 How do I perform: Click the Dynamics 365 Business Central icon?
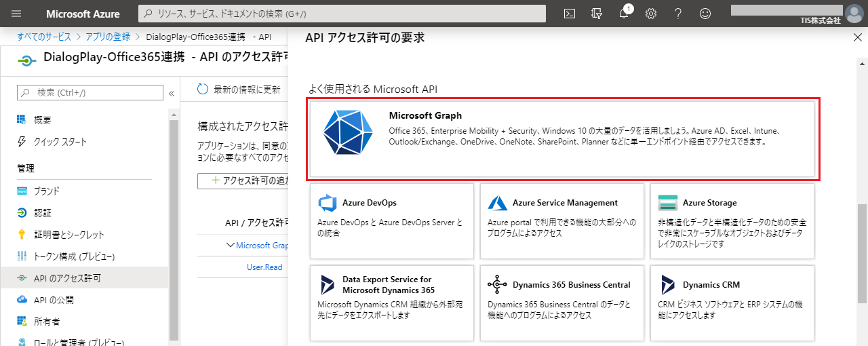click(498, 285)
